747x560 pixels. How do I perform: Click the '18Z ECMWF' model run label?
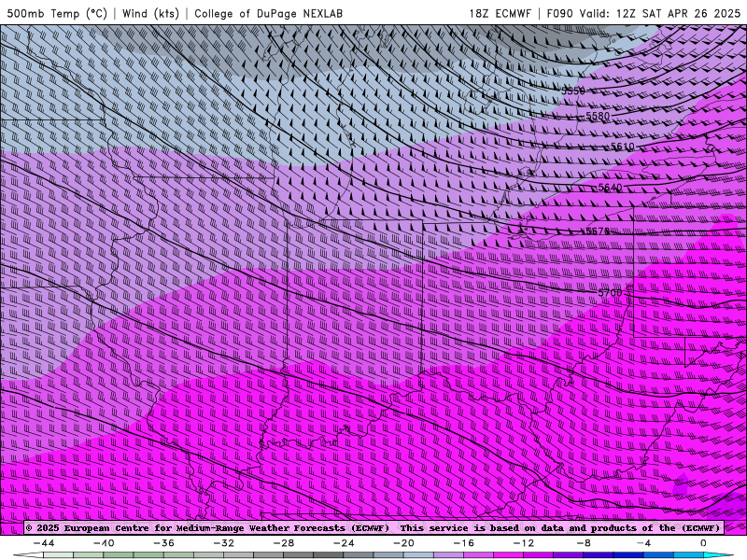pyautogui.click(x=500, y=13)
